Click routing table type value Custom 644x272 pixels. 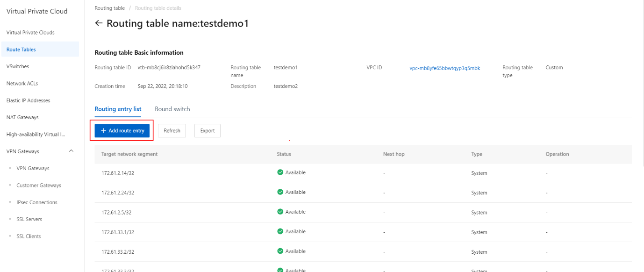tap(554, 67)
